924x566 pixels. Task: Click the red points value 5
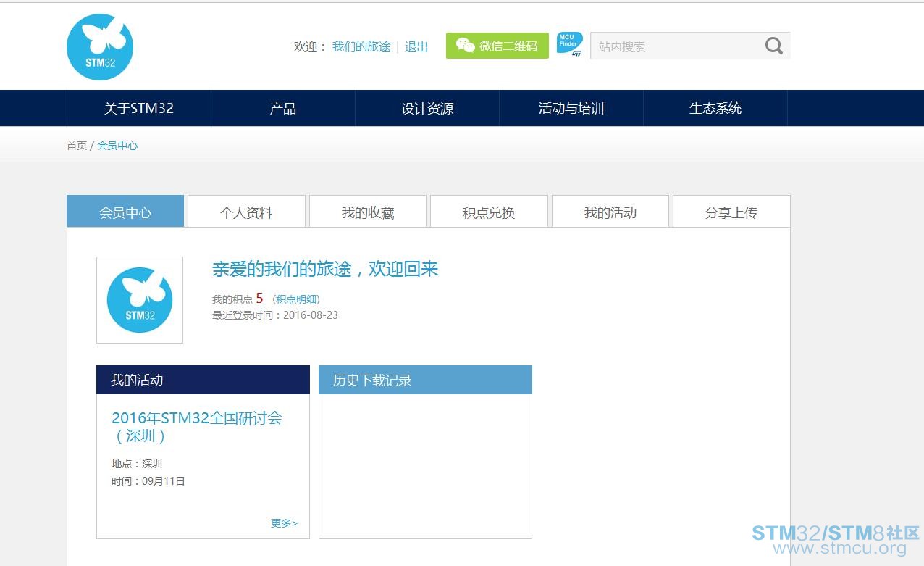tap(259, 299)
